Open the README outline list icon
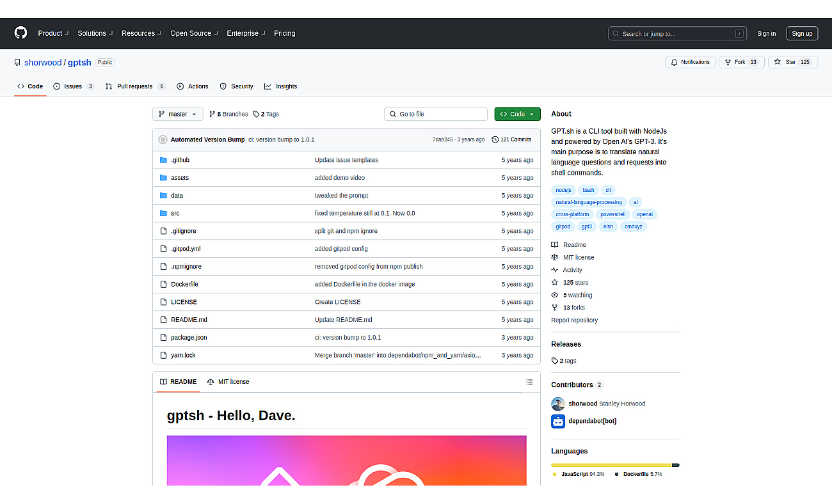Viewport: 832px width, 504px height. click(529, 382)
